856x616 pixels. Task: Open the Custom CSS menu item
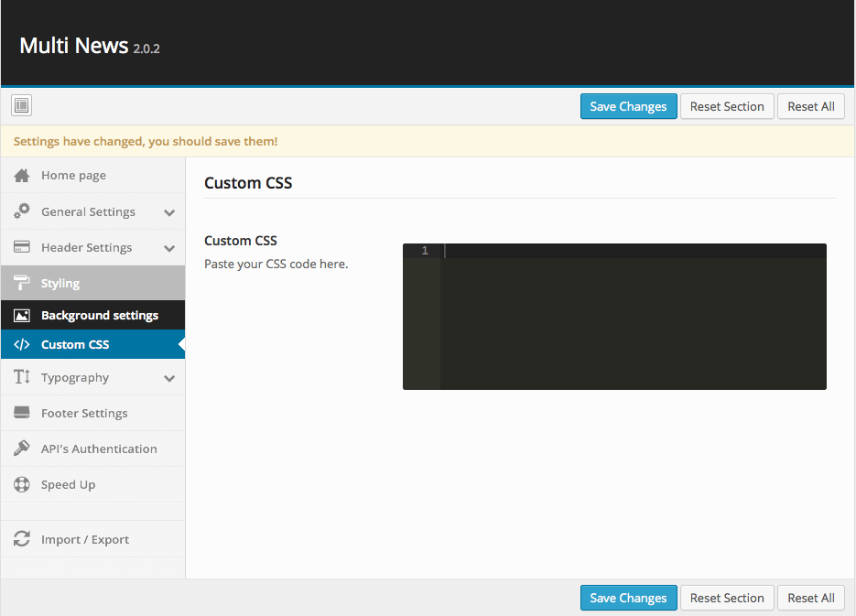coord(75,345)
